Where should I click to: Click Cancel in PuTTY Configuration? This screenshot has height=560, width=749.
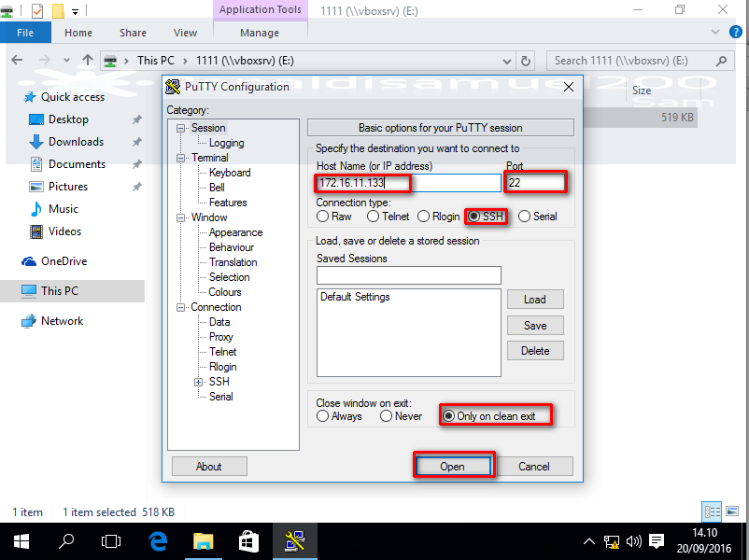pyautogui.click(x=533, y=467)
